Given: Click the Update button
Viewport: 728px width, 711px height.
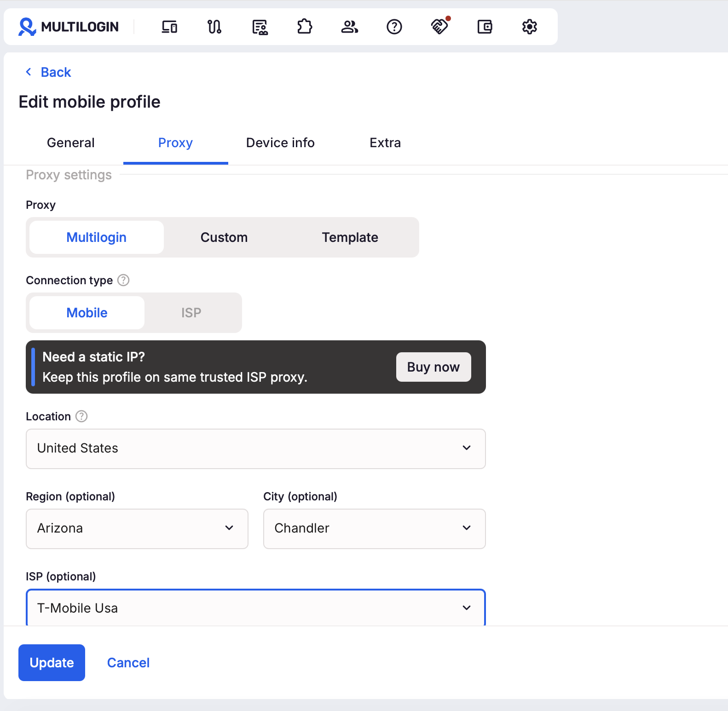Looking at the screenshot, I should coord(52,663).
